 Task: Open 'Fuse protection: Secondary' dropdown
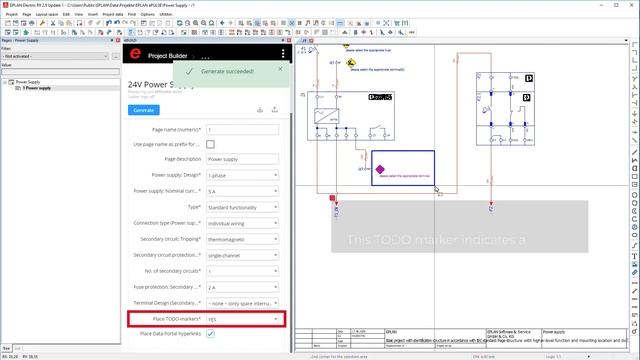point(242,287)
